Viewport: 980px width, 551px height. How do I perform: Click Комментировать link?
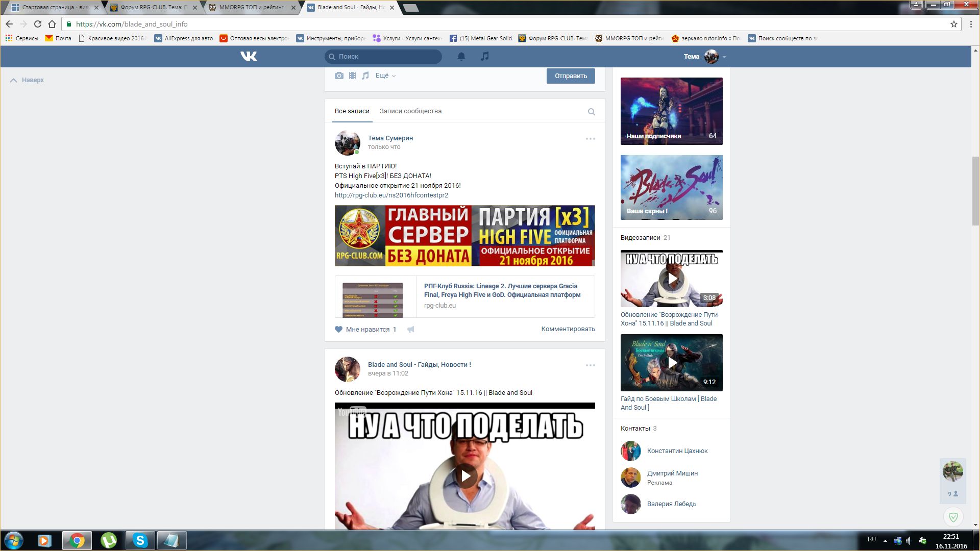click(x=568, y=329)
